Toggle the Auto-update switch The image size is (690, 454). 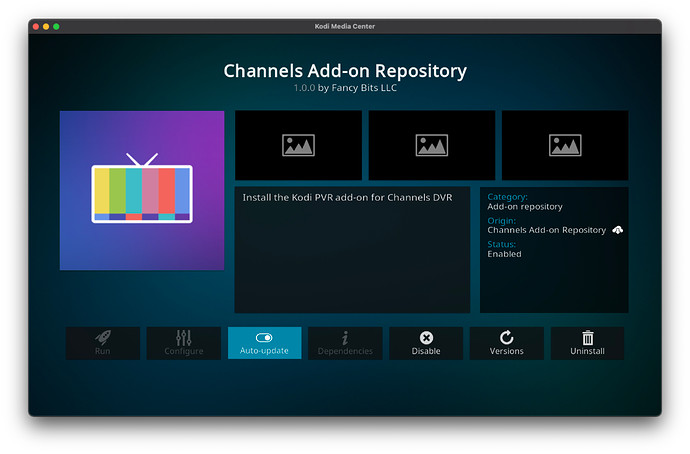[264, 343]
